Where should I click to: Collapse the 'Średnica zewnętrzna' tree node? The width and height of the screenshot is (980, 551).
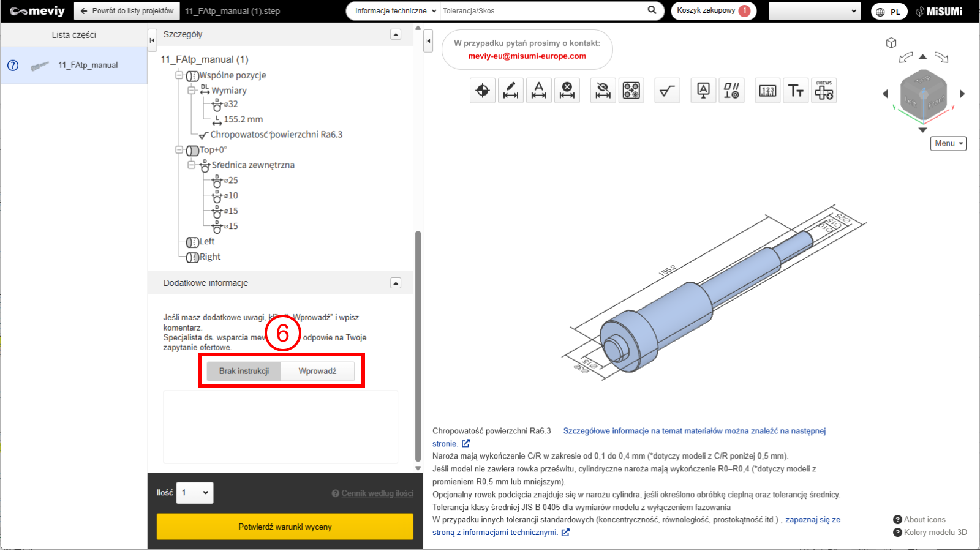[x=192, y=165]
